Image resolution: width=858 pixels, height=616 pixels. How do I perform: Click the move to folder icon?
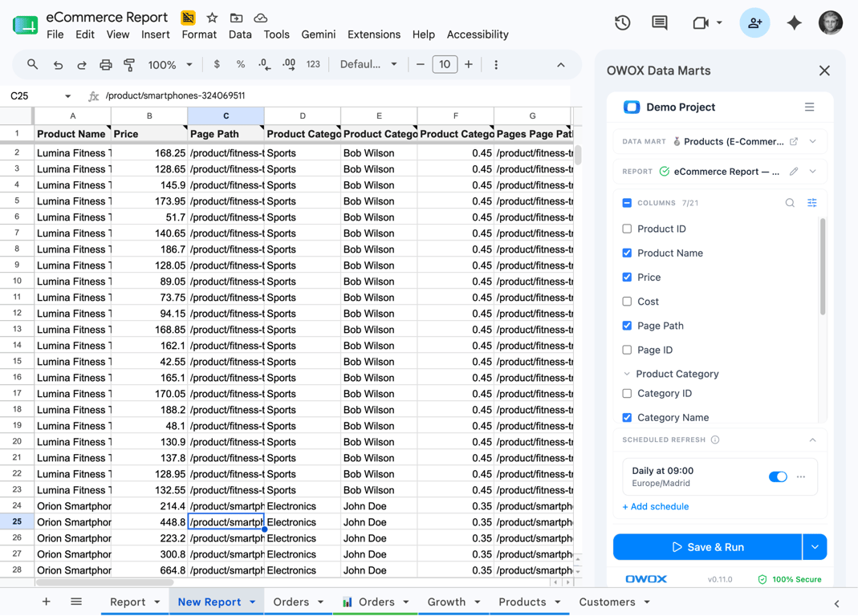coord(237,18)
